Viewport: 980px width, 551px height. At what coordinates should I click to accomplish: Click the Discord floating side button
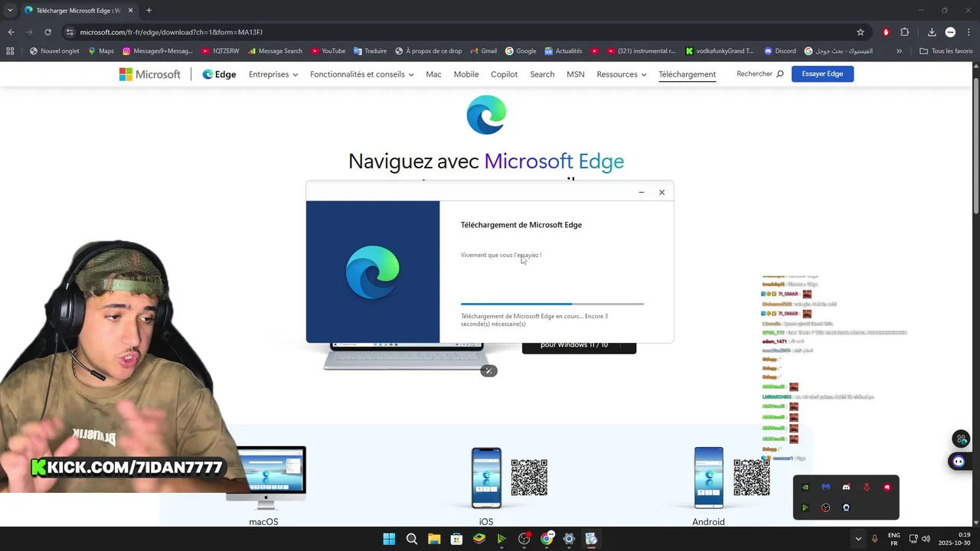click(959, 461)
